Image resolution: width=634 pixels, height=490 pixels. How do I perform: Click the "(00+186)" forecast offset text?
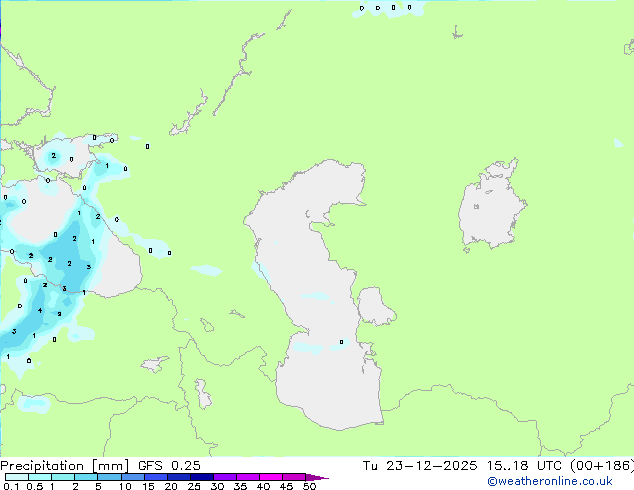click(602, 466)
